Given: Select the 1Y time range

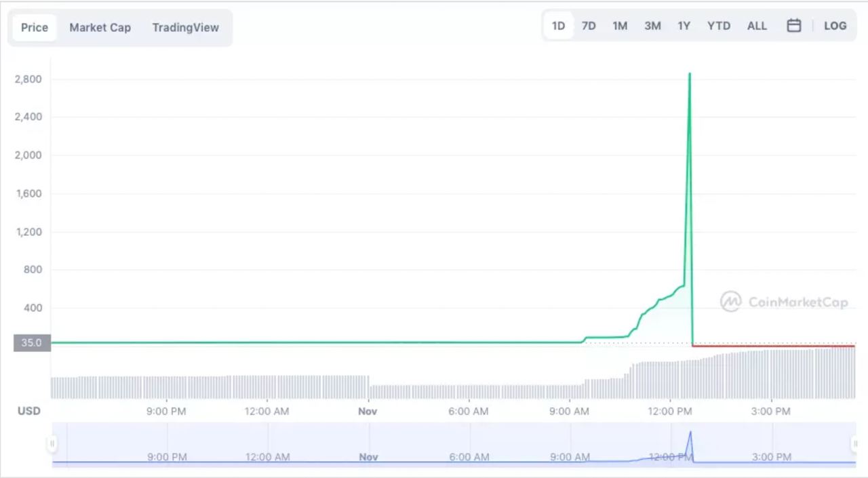Looking at the screenshot, I should (684, 26).
